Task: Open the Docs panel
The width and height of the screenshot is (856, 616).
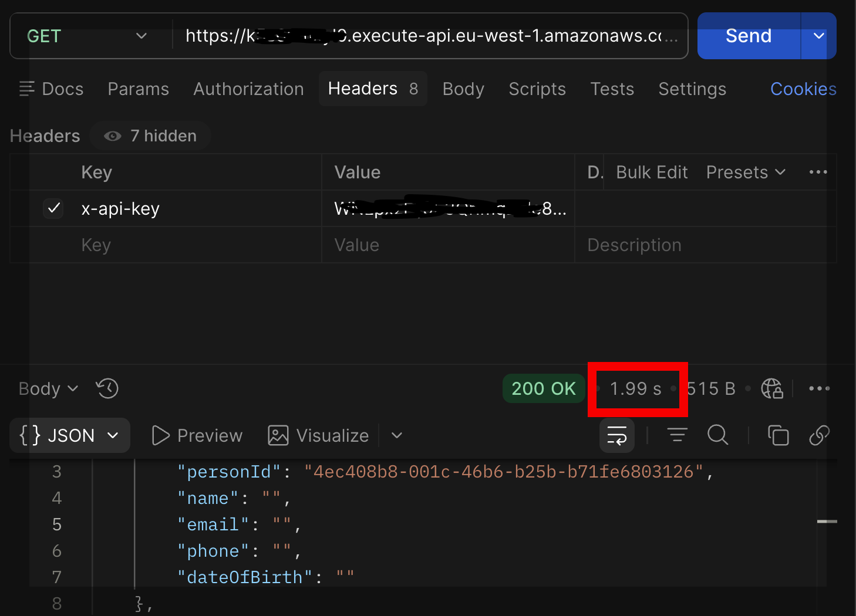Action: [51, 89]
